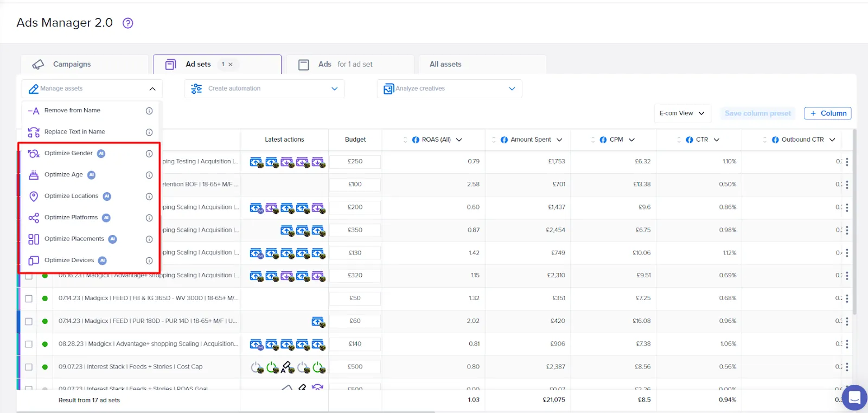
Task: Edit the £350 budget field
Action: click(355, 230)
